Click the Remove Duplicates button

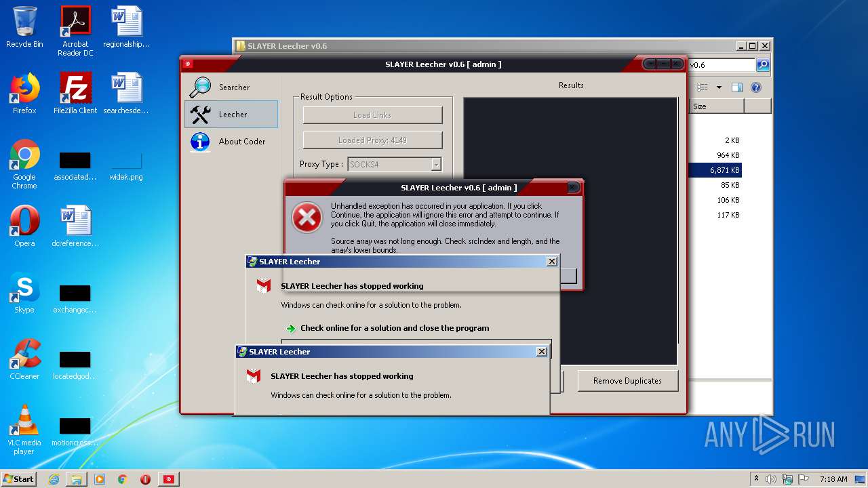click(x=628, y=380)
